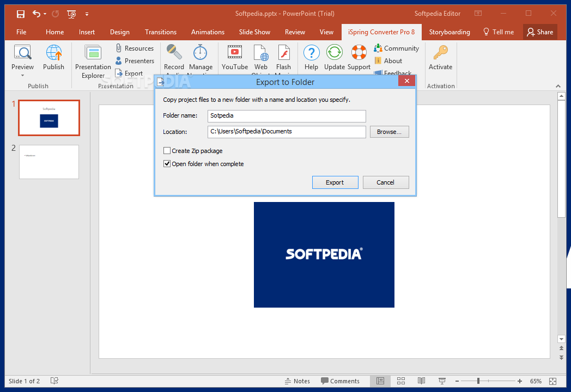Toggle the Comments pane

[x=340, y=381]
